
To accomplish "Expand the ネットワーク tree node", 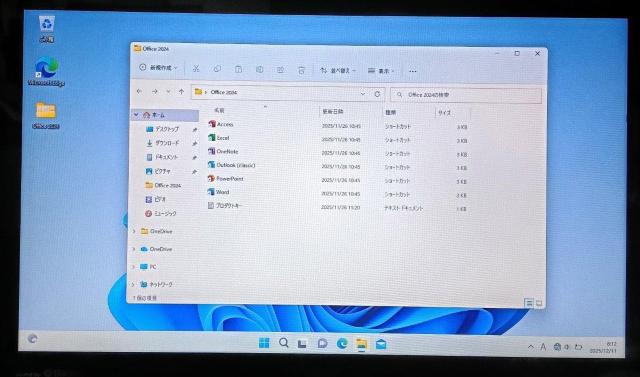I will point(133,284).
